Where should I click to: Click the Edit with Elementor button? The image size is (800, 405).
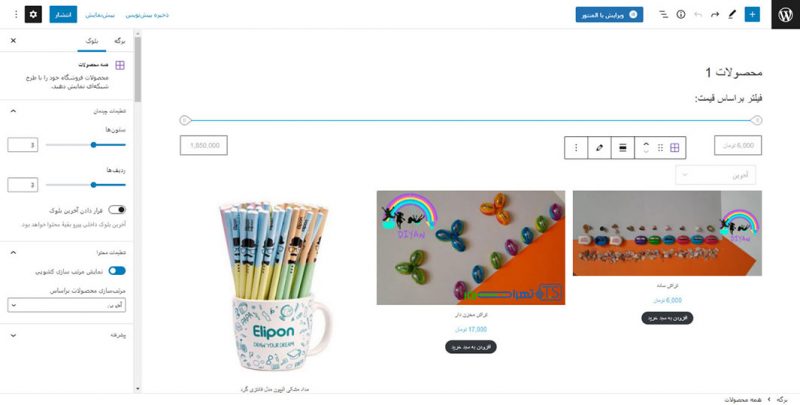[609, 14]
